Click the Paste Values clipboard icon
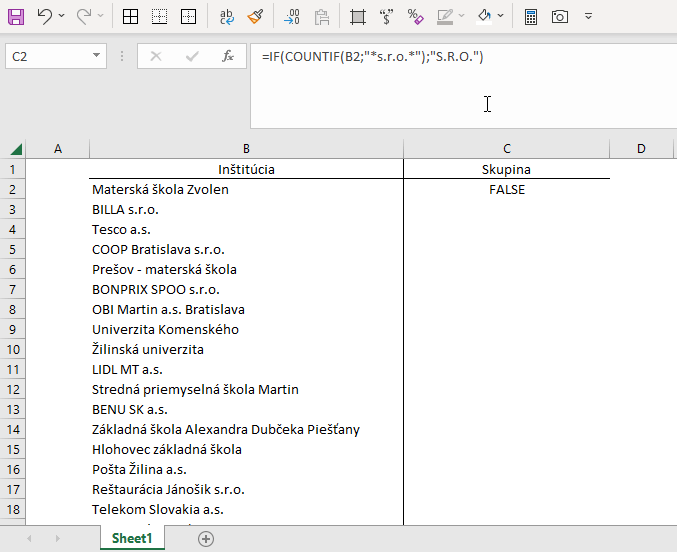 point(322,17)
